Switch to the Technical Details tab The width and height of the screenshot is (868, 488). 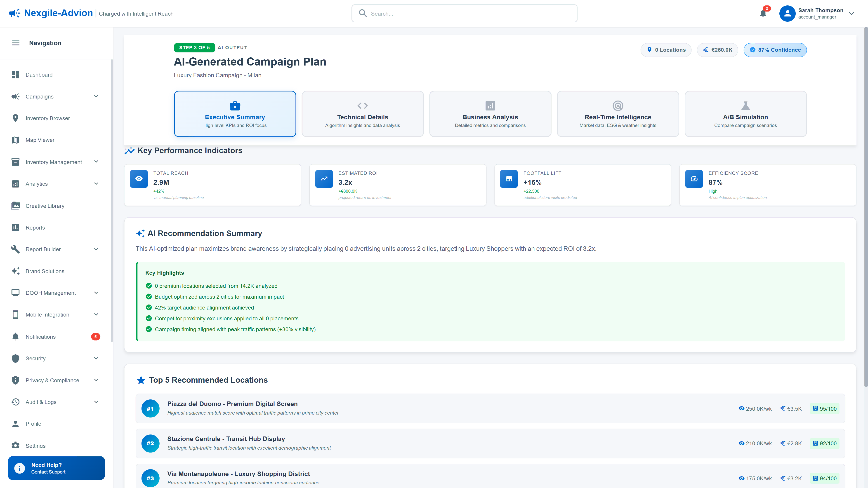(362, 113)
